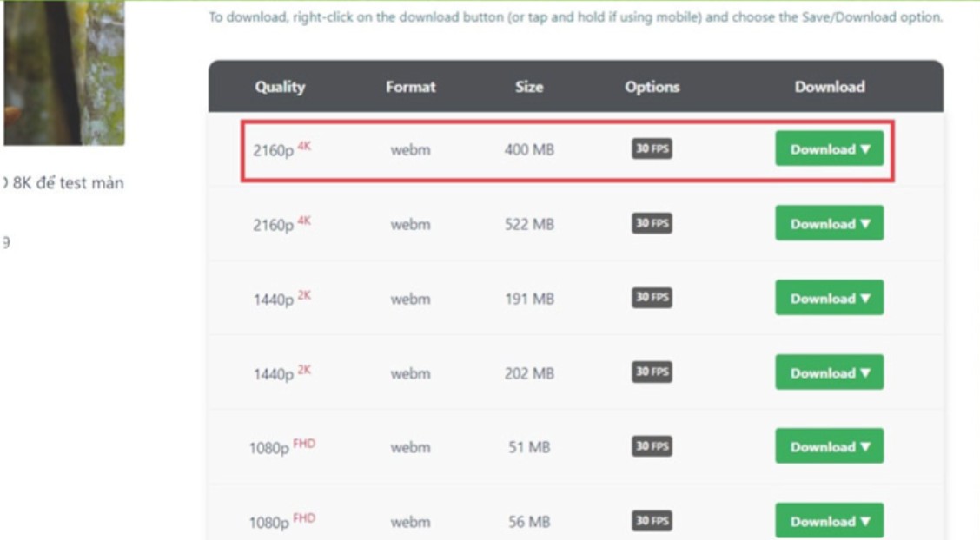Screen dimensions: 980x540
Task: Download the 51 MB 1080p video
Action: coord(829,446)
